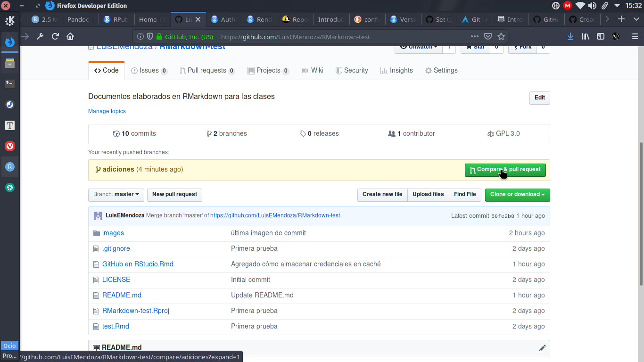Image resolution: width=644 pixels, height=362 pixels.
Task: Click Edit description button
Action: pos(540,98)
